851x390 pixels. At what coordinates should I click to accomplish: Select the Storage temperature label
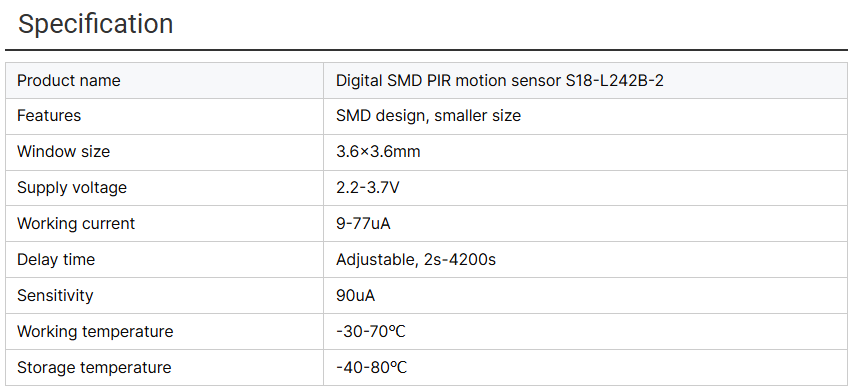[x=94, y=367]
